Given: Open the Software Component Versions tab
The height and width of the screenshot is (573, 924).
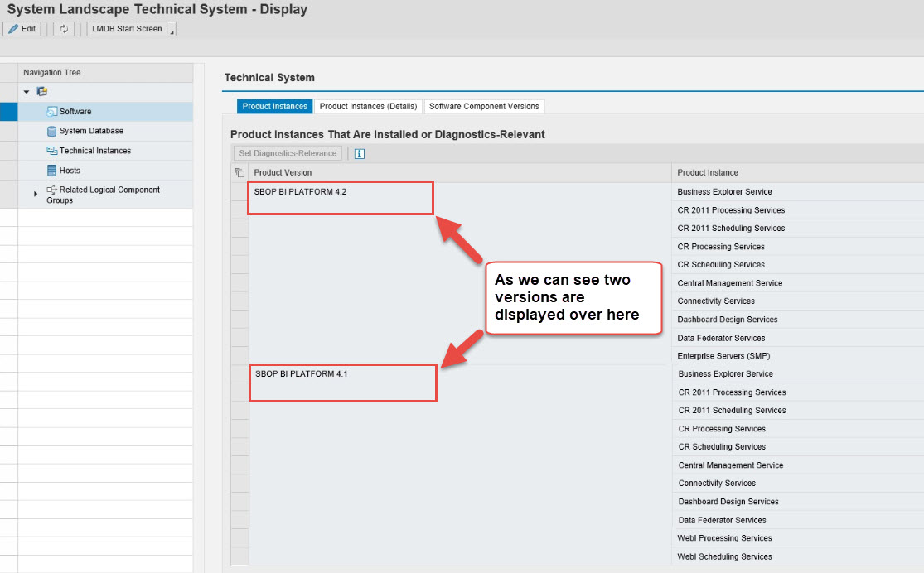Looking at the screenshot, I should coord(484,107).
